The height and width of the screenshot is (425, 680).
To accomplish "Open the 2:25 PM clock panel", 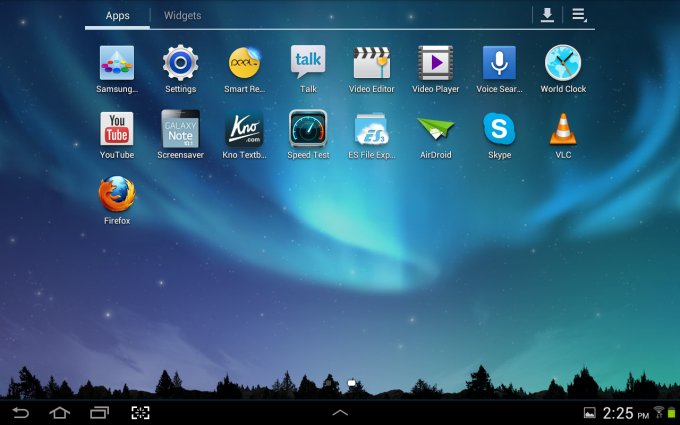I will click(625, 413).
